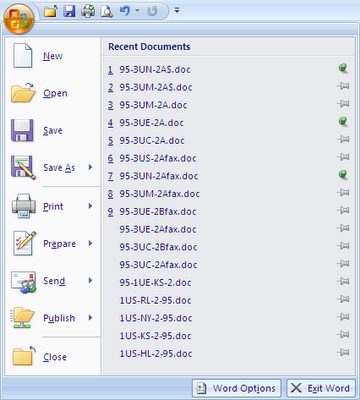Choose Open from the Office menu
The image size is (360, 400).
pyautogui.click(x=53, y=93)
